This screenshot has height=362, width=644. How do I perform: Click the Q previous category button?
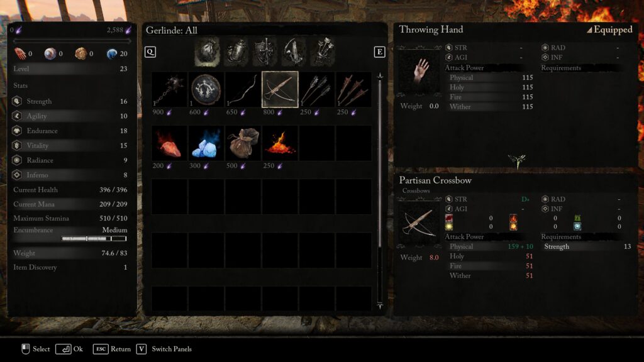click(150, 52)
